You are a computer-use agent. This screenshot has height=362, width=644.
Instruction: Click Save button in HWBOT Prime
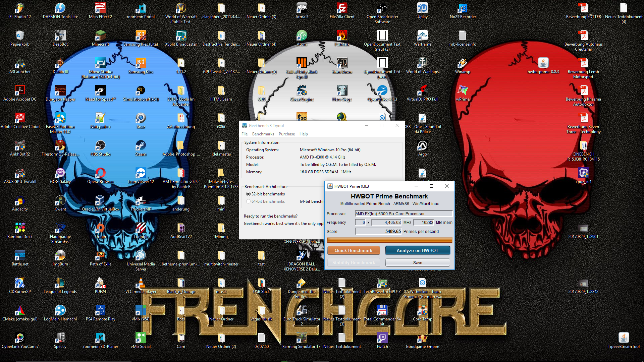pos(418,262)
